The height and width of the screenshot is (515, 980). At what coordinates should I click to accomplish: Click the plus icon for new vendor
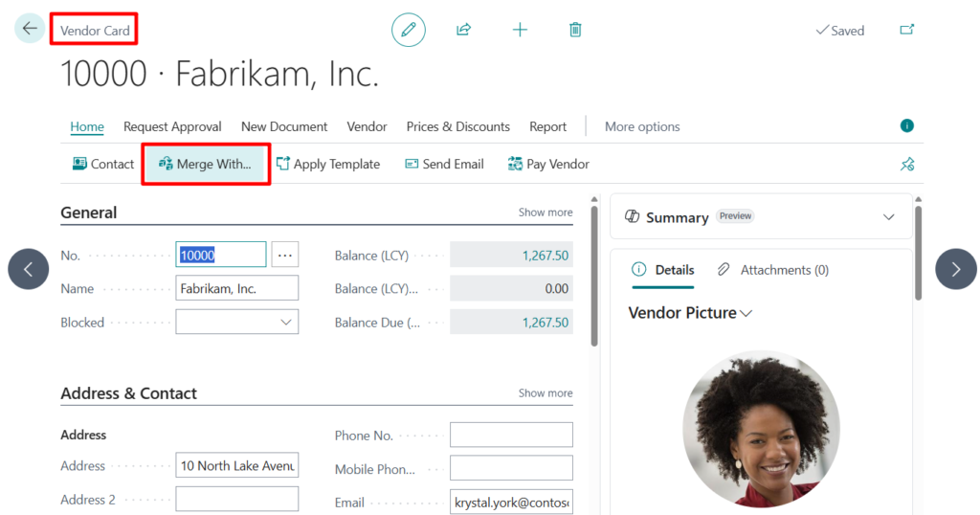pyautogui.click(x=520, y=30)
